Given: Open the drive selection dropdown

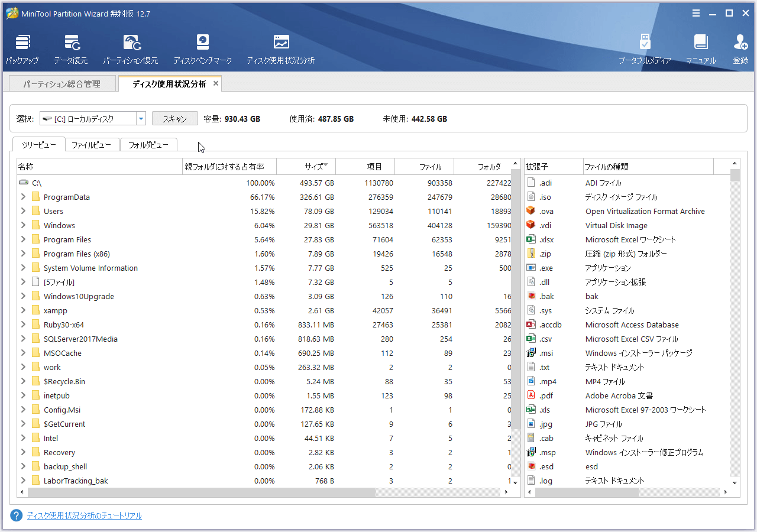Looking at the screenshot, I should (141, 119).
